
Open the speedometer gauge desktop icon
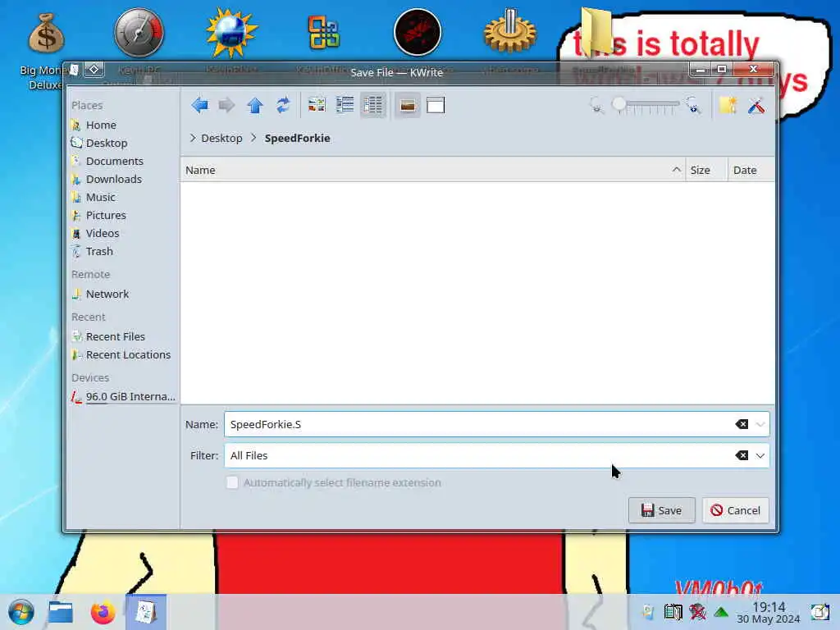139,33
